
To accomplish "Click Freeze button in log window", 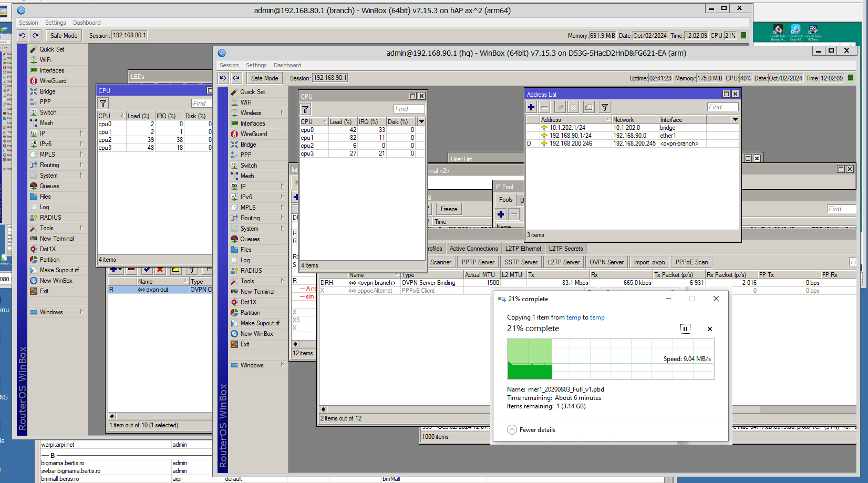I will [x=449, y=209].
